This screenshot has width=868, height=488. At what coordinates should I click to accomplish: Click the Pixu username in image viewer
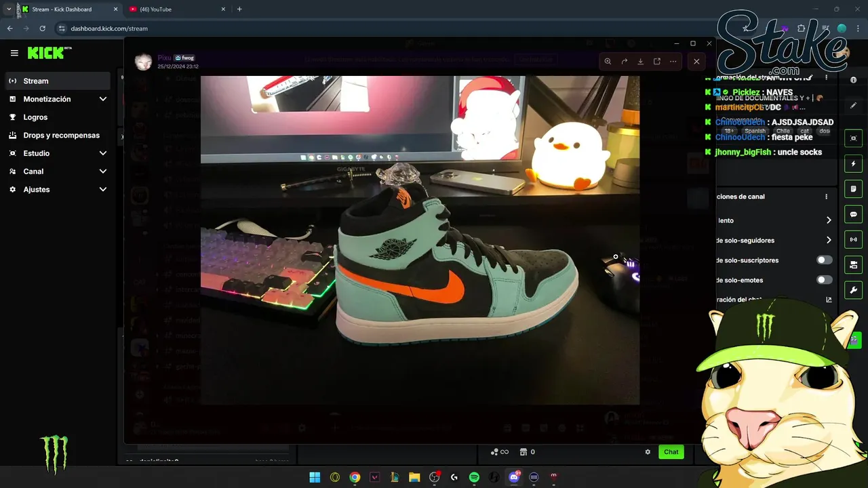(x=164, y=58)
